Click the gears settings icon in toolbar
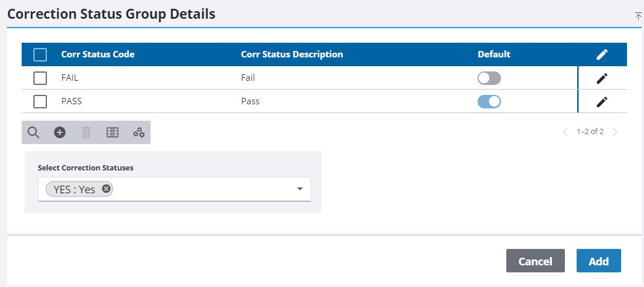The image size is (644, 287). (x=139, y=132)
